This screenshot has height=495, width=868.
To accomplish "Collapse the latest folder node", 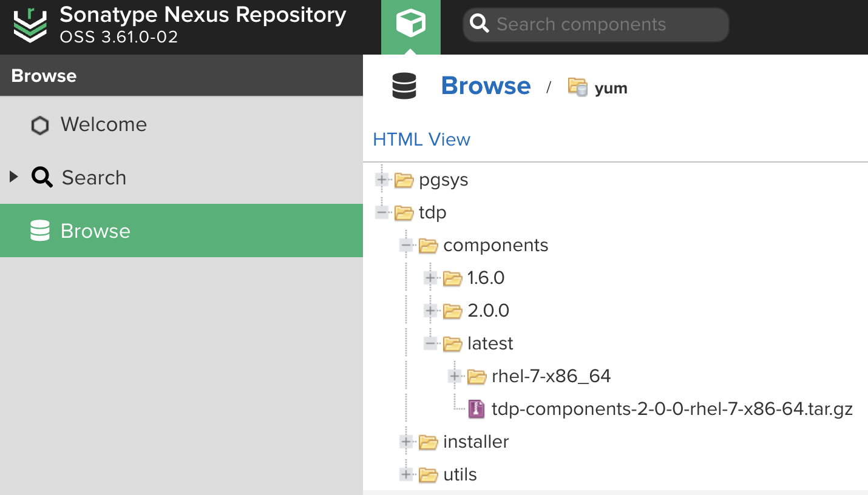I will point(430,343).
